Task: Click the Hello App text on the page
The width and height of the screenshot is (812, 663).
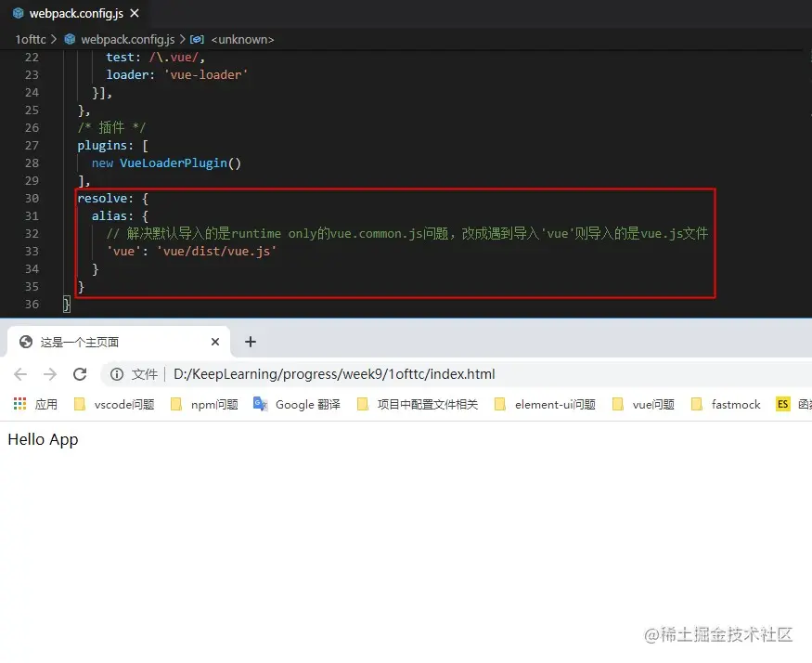Action: coord(43,439)
